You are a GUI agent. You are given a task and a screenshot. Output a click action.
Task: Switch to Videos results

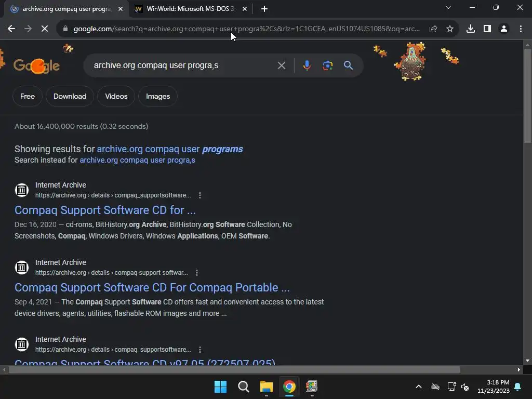point(116,96)
